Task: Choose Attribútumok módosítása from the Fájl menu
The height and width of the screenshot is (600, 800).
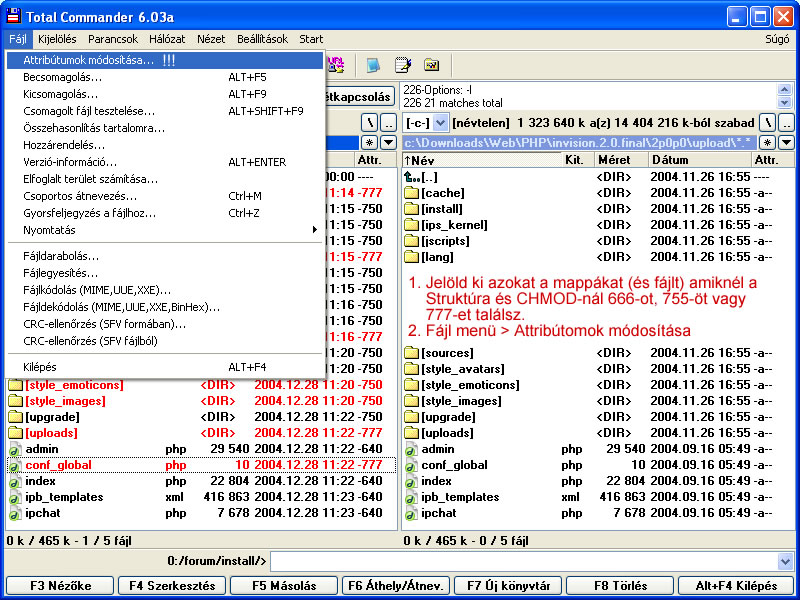Action: tap(89, 60)
